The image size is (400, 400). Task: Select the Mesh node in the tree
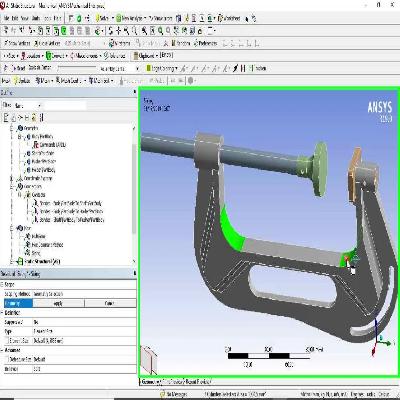point(25,228)
